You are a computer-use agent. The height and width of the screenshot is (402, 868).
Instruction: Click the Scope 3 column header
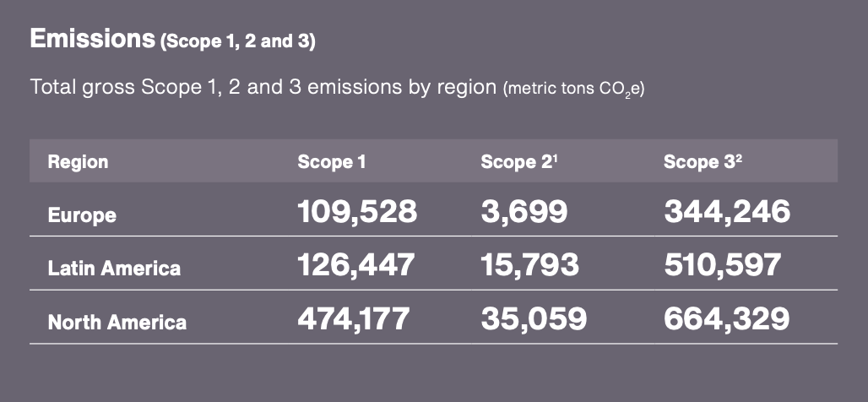(703, 161)
